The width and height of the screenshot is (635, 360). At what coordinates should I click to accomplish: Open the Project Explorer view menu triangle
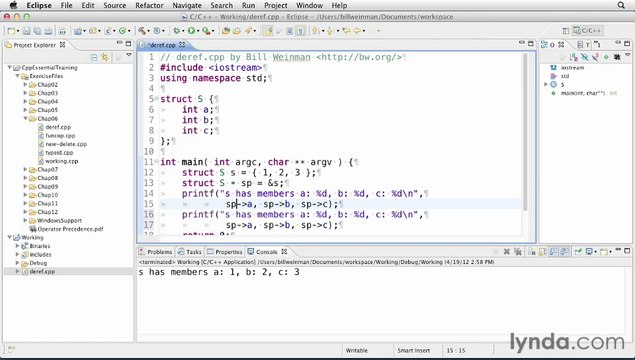pyautogui.click(x=129, y=55)
